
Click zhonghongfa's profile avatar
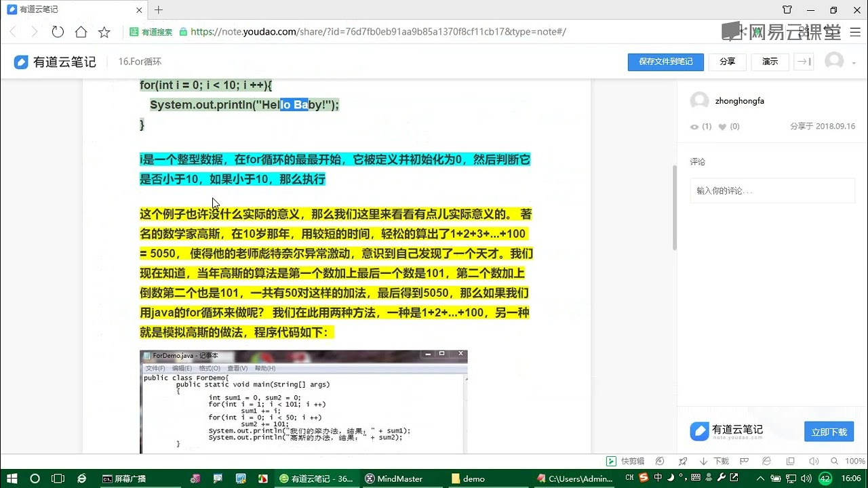(699, 101)
